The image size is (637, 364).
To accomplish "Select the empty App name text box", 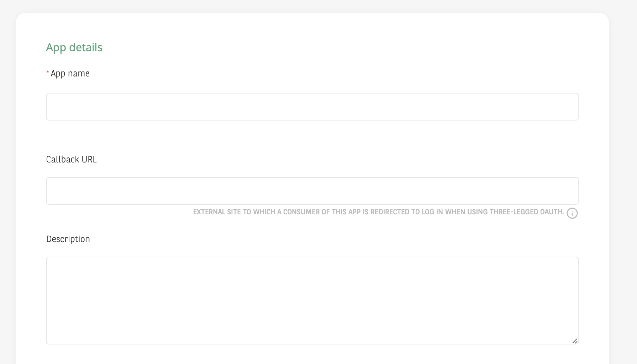I will pyautogui.click(x=312, y=106).
